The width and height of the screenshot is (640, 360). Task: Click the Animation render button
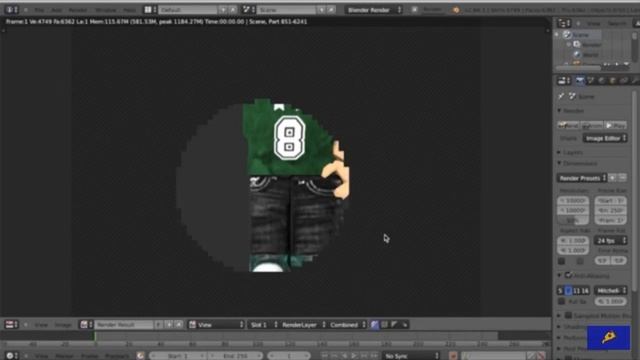(x=592, y=125)
